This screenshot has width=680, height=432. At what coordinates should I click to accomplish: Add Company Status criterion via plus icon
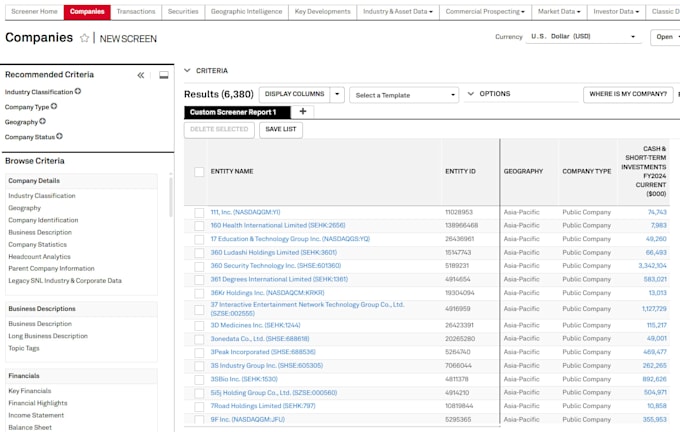pos(59,136)
